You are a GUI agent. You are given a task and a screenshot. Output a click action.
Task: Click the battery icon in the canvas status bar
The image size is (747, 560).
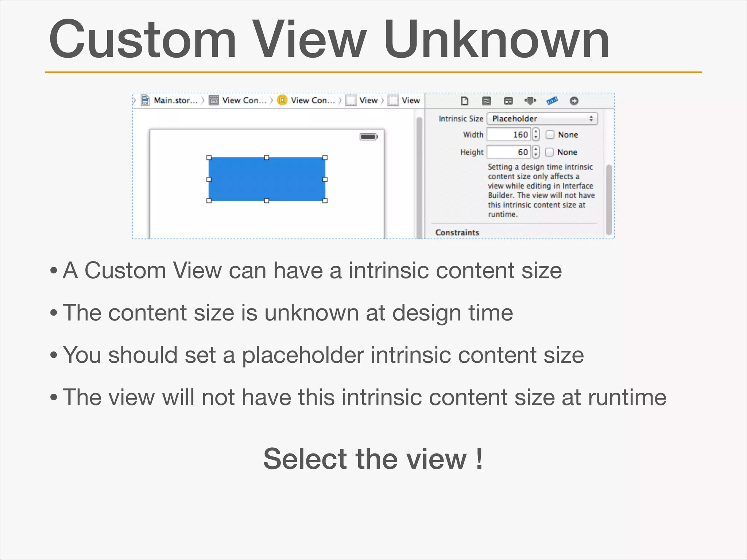369,137
